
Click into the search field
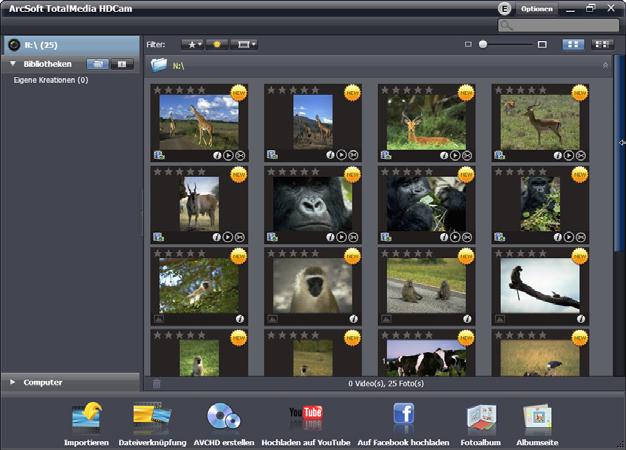(x=559, y=26)
